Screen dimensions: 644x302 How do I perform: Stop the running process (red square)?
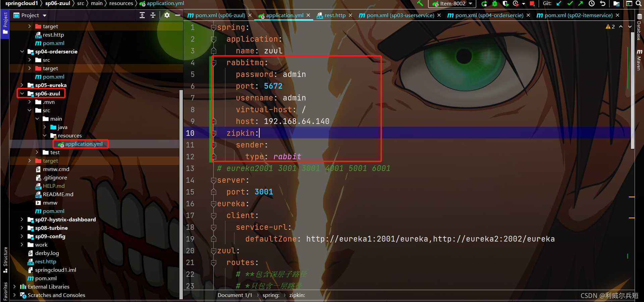tap(532, 4)
